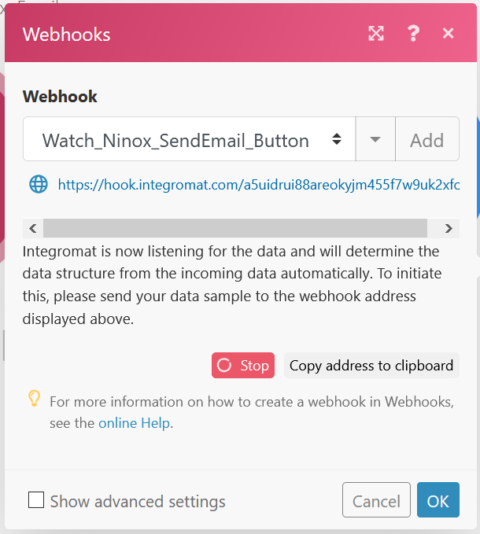Copy address to clipboard
The width and height of the screenshot is (480, 534).
pos(371,365)
